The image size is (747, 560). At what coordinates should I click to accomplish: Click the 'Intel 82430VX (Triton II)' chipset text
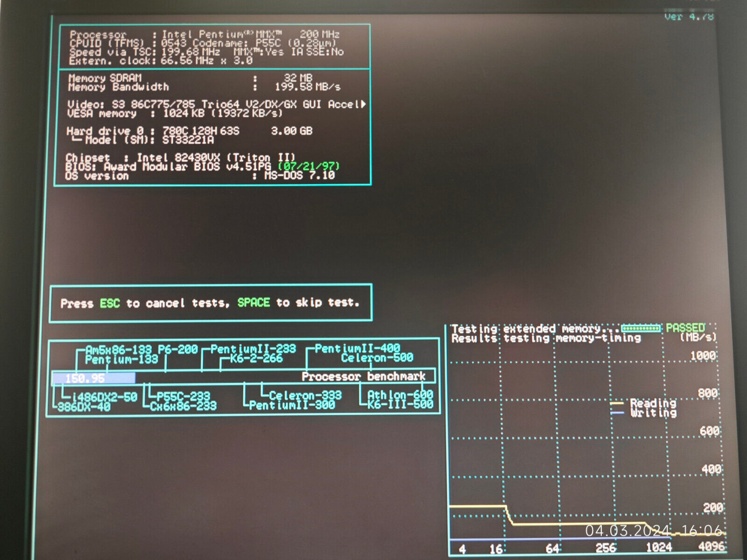[x=216, y=158]
